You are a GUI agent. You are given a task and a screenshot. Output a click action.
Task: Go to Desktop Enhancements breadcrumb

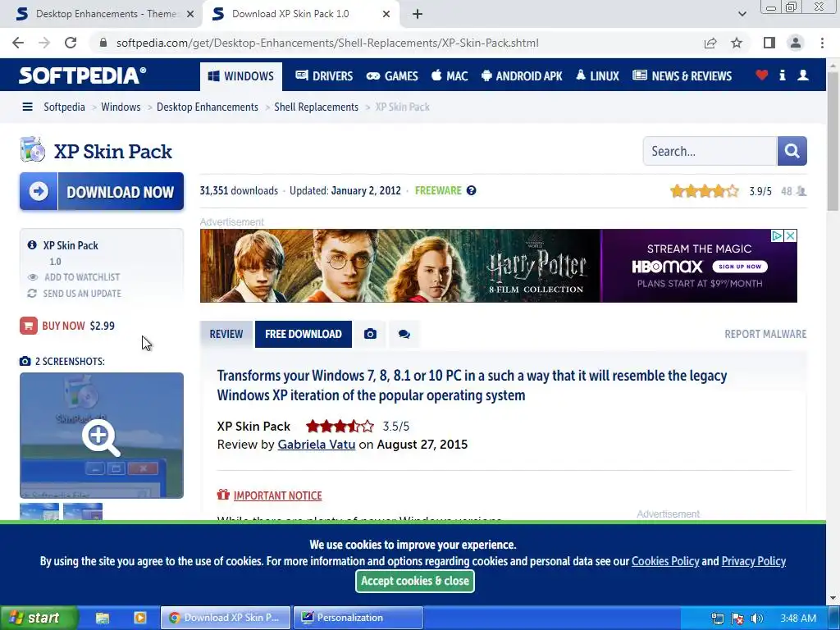(x=208, y=107)
